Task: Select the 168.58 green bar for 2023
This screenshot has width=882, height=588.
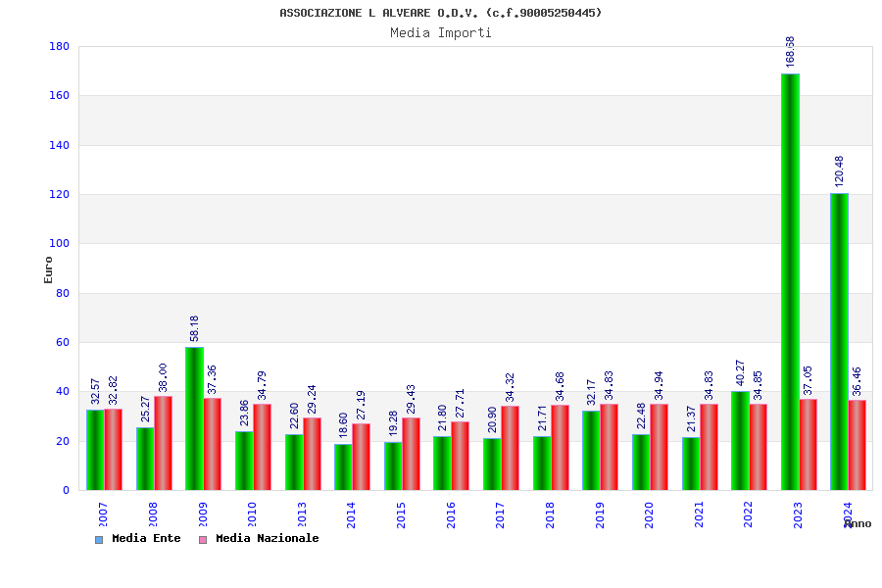Action: [790, 282]
